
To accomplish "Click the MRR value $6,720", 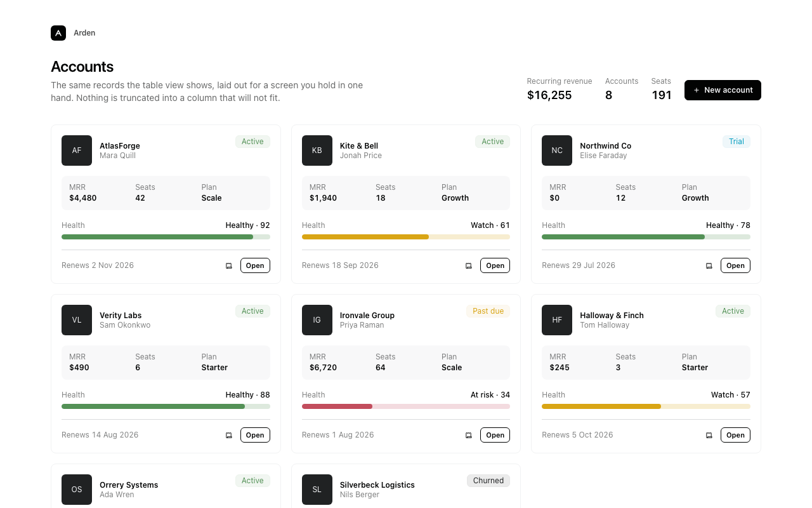I will click(324, 368).
